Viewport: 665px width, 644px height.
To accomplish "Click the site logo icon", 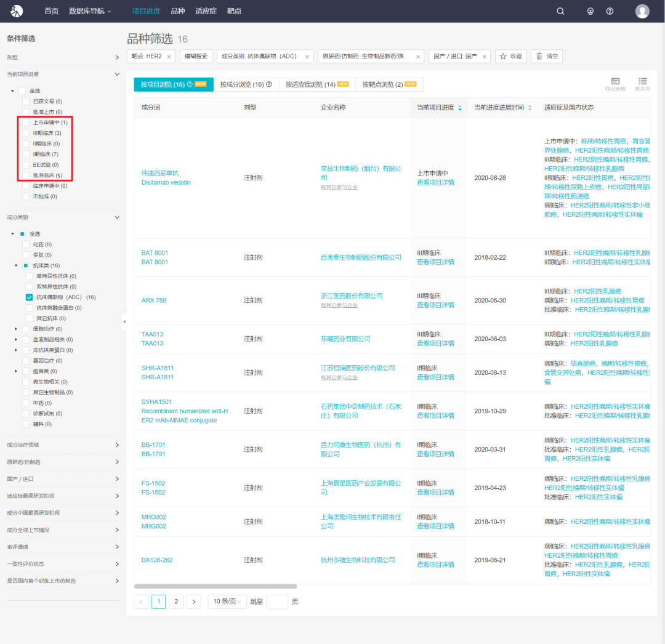I will 17,11.
